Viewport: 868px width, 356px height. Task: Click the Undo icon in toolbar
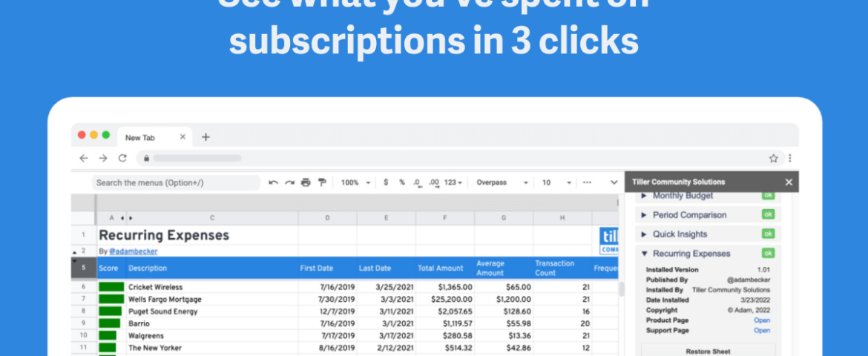273,182
